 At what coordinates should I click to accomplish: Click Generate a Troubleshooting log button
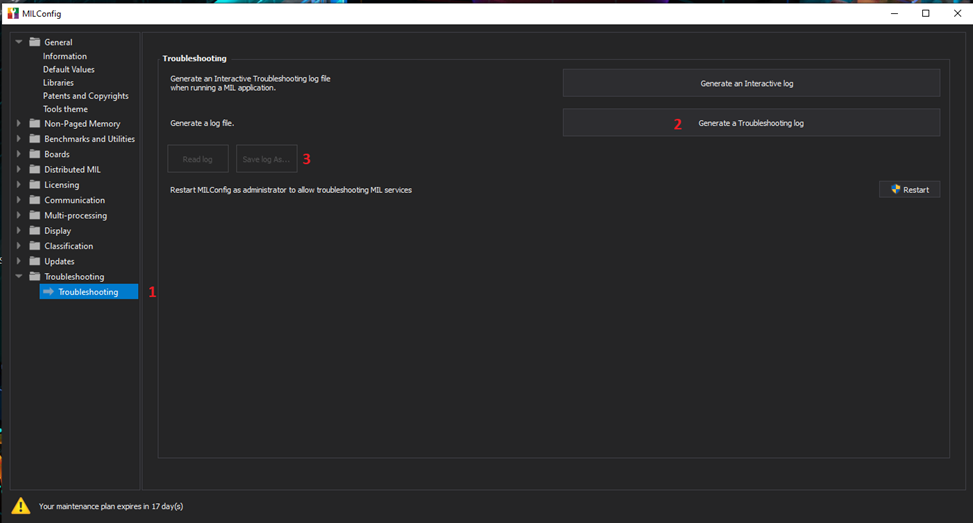(751, 123)
